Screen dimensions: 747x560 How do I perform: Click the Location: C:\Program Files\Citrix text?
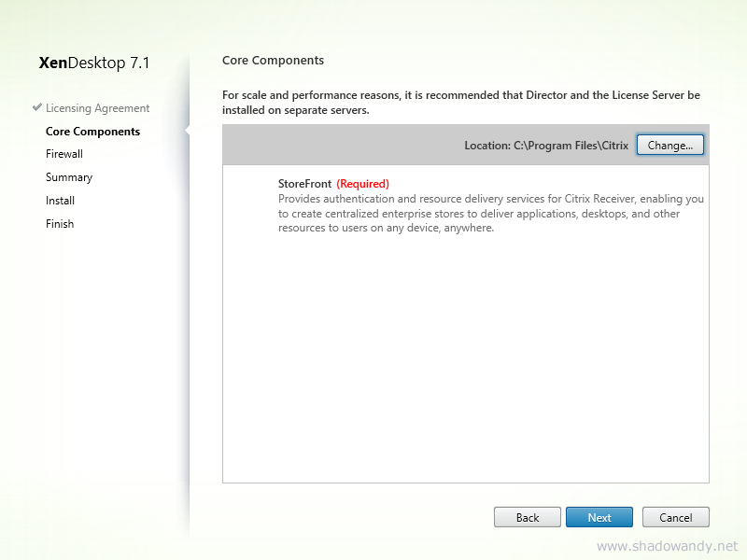[546, 146]
